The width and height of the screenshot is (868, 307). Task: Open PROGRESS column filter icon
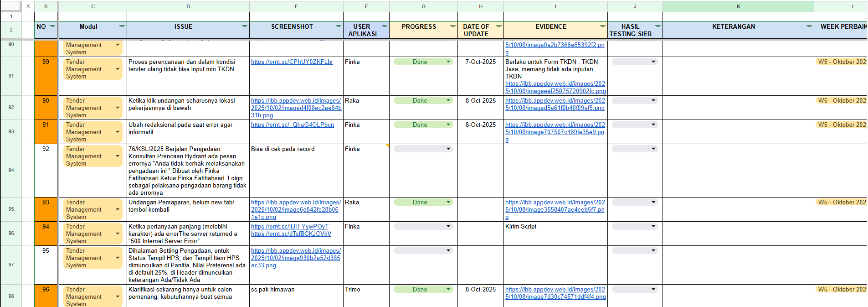[x=452, y=27]
